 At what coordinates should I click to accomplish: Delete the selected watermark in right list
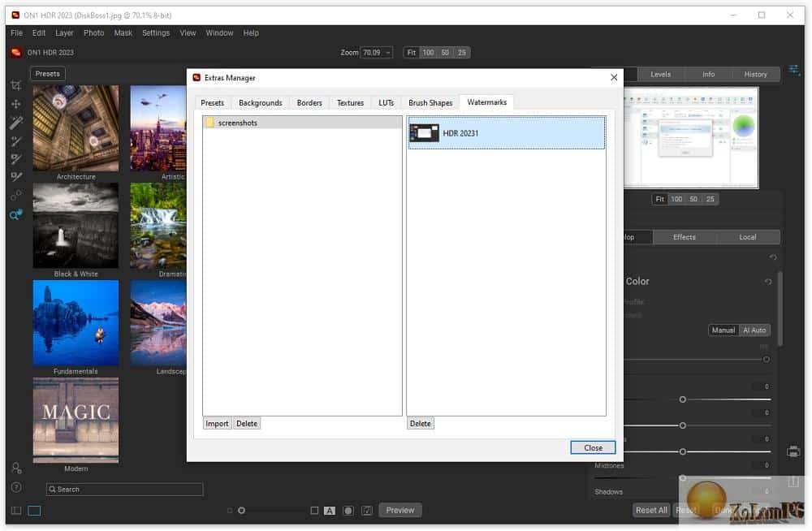421,424
